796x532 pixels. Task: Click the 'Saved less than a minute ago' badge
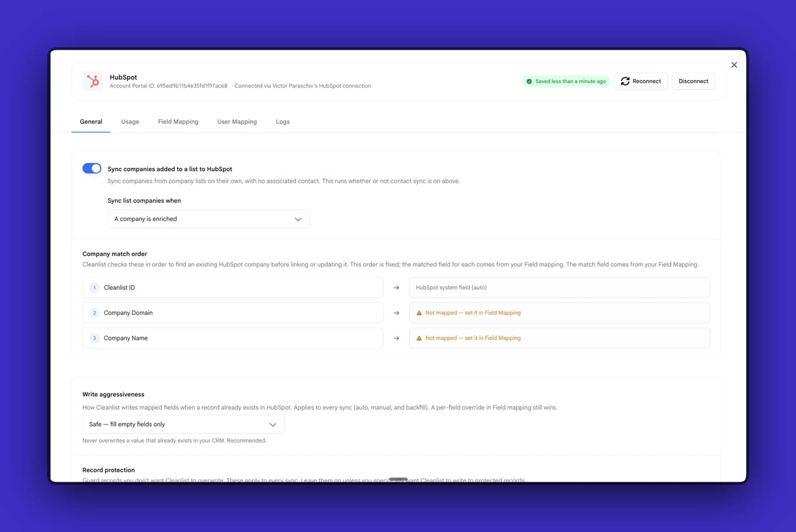[566, 81]
